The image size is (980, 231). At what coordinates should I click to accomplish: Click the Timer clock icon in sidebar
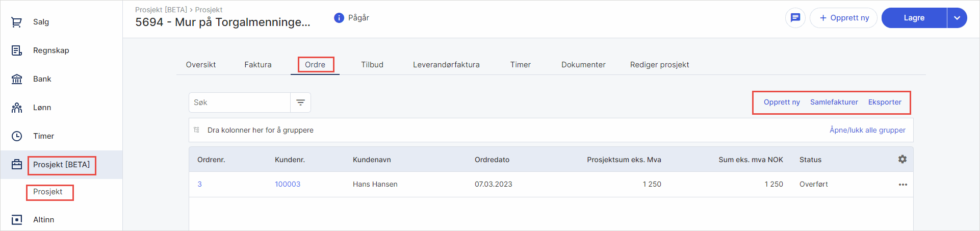(17, 136)
